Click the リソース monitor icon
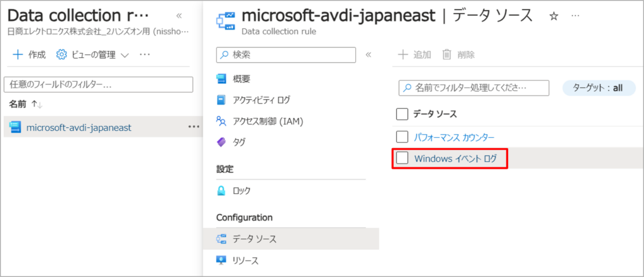Image resolution: width=644 pixels, height=277 pixels. pos(221,261)
